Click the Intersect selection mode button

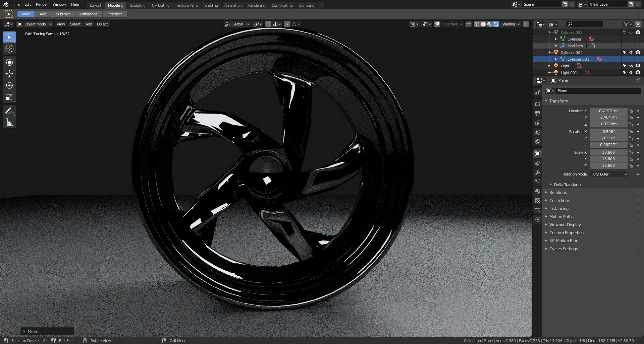[115, 14]
